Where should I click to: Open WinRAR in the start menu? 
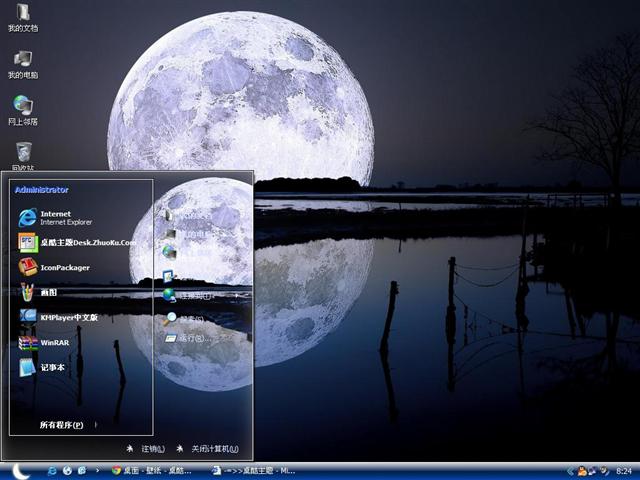coord(55,343)
